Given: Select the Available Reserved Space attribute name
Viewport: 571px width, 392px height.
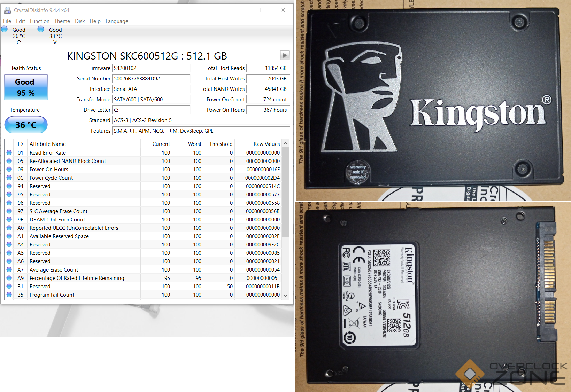Looking at the screenshot, I should tap(59, 236).
